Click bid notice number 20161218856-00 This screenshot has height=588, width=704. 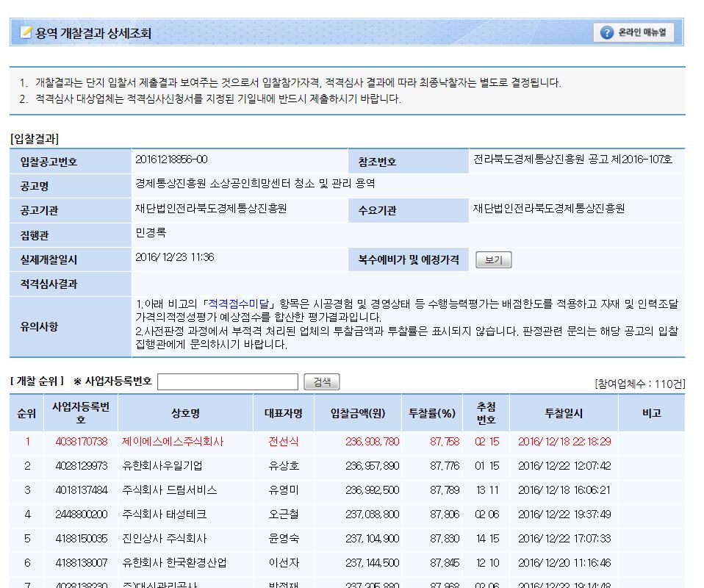click(171, 159)
